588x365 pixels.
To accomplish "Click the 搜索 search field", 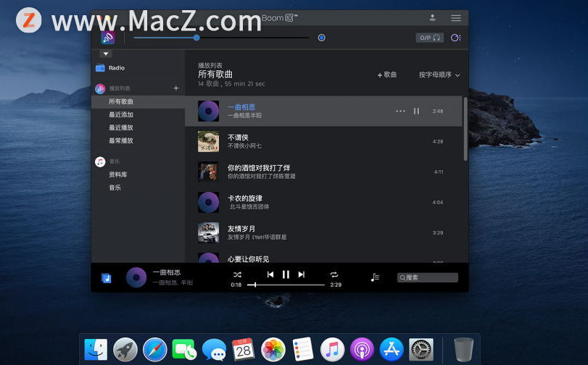I will (x=428, y=277).
